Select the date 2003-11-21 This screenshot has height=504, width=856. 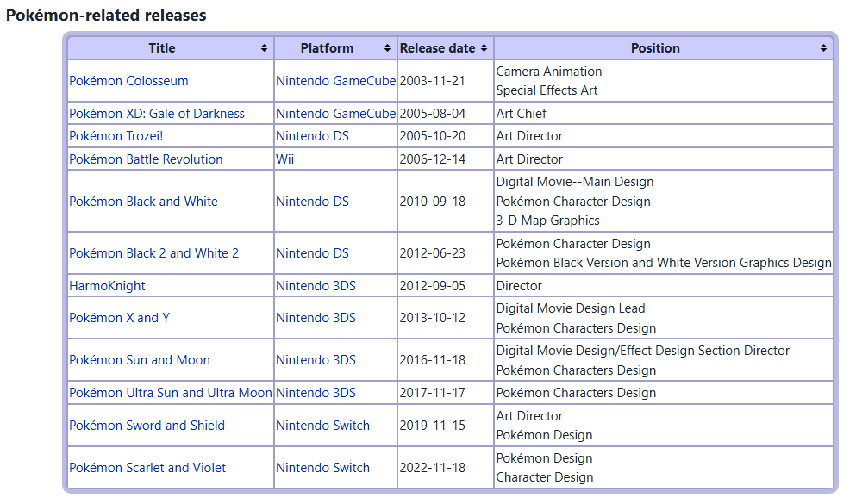click(x=433, y=81)
